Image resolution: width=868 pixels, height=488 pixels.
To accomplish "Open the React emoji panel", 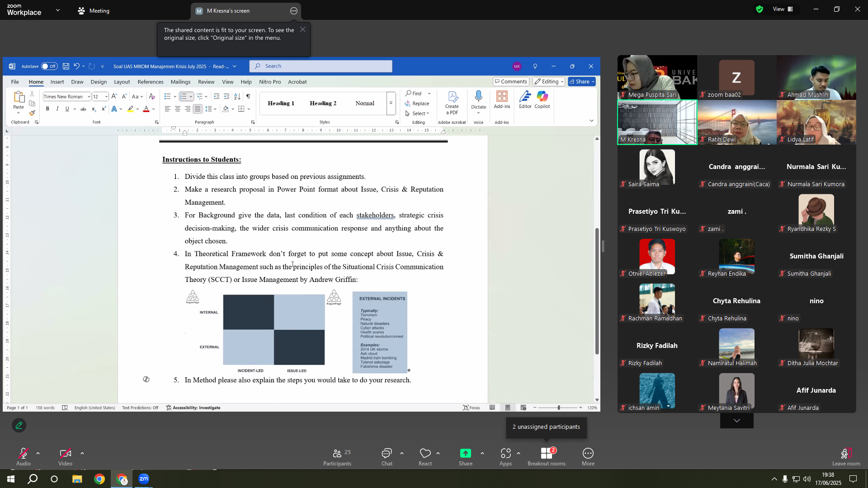I will tap(425, 453).
